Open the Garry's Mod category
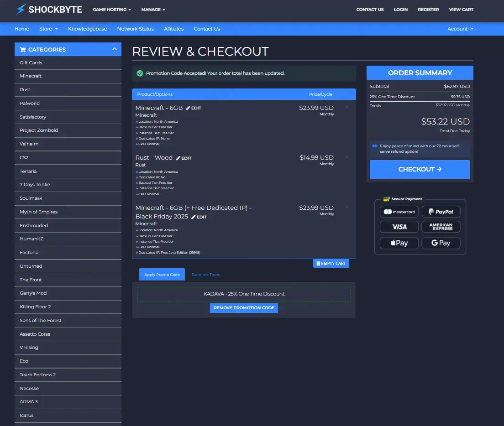Image resolution: width=504 pixels, height=426 pixels. 68,293
